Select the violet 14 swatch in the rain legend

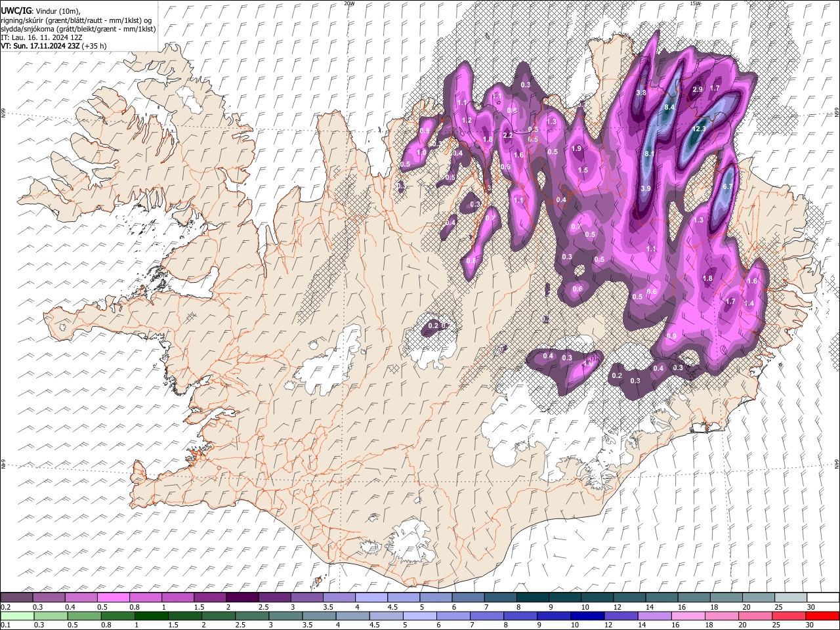pos(653,616)
